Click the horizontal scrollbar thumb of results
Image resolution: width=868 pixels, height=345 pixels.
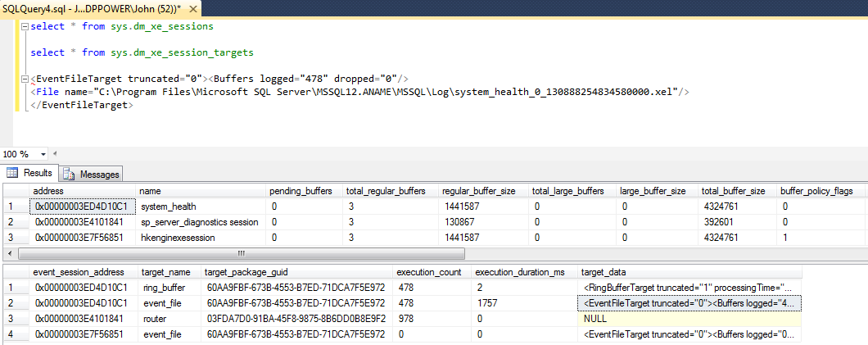242,253
